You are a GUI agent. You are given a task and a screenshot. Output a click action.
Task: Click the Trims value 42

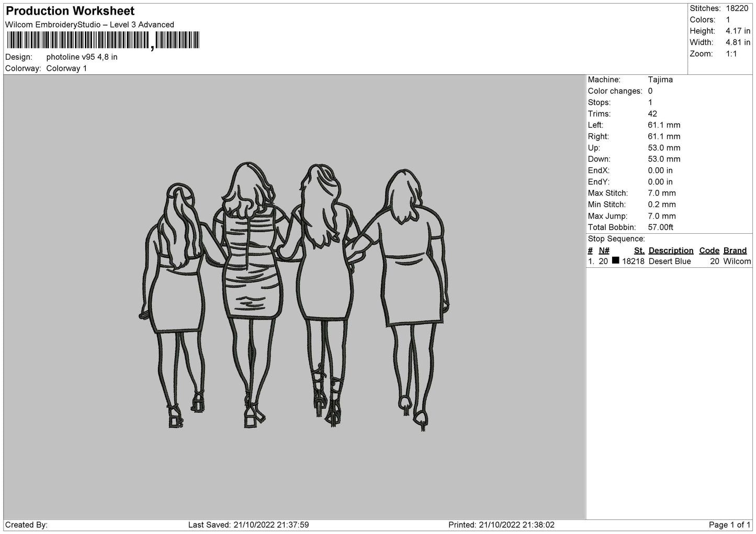tap(652, 113)
